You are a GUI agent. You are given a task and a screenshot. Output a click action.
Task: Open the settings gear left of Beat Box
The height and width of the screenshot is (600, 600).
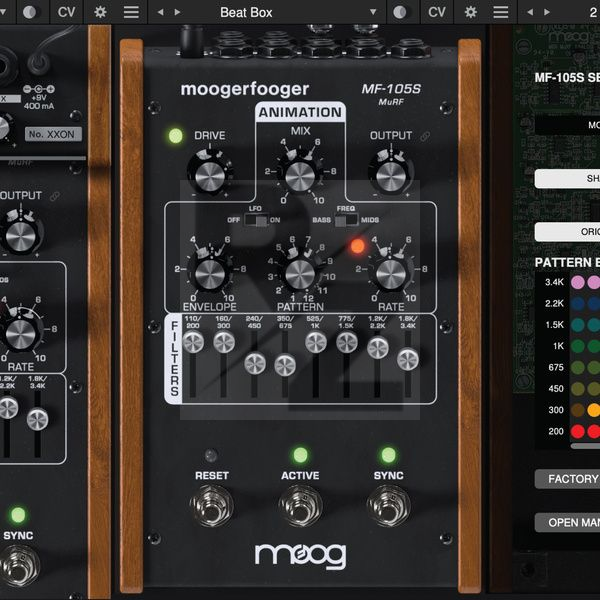pyautogui.click(x=100, y=12)
